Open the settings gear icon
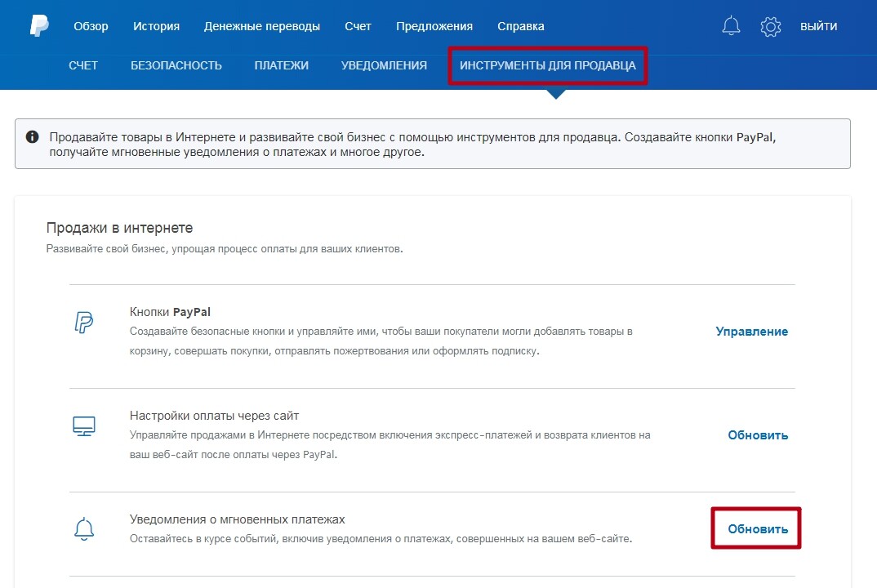The width and height of the screenshot is (877, 588). point(770,26)
